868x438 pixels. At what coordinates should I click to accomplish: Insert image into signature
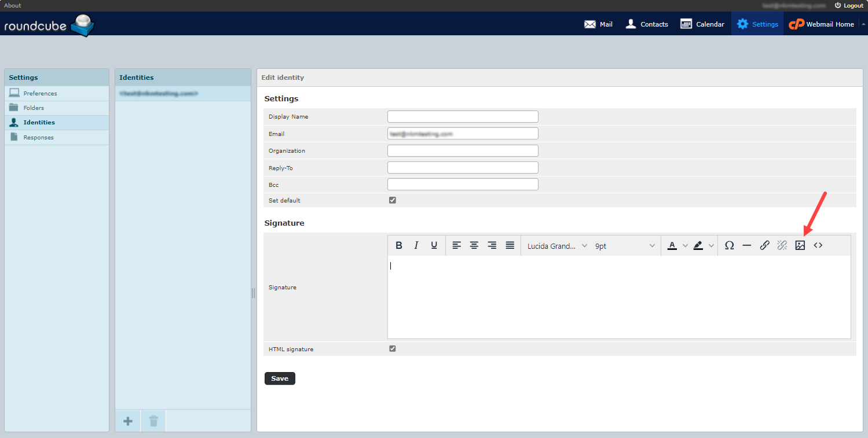coord(800,245)
